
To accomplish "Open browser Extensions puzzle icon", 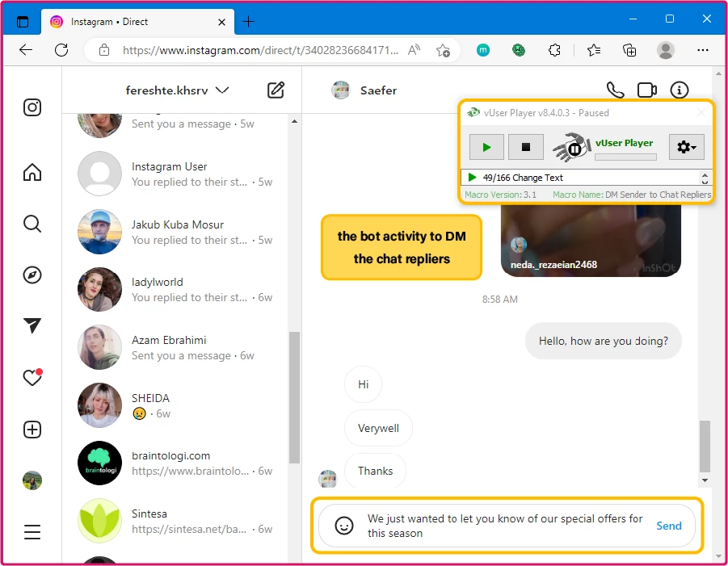I will point(554,49).
